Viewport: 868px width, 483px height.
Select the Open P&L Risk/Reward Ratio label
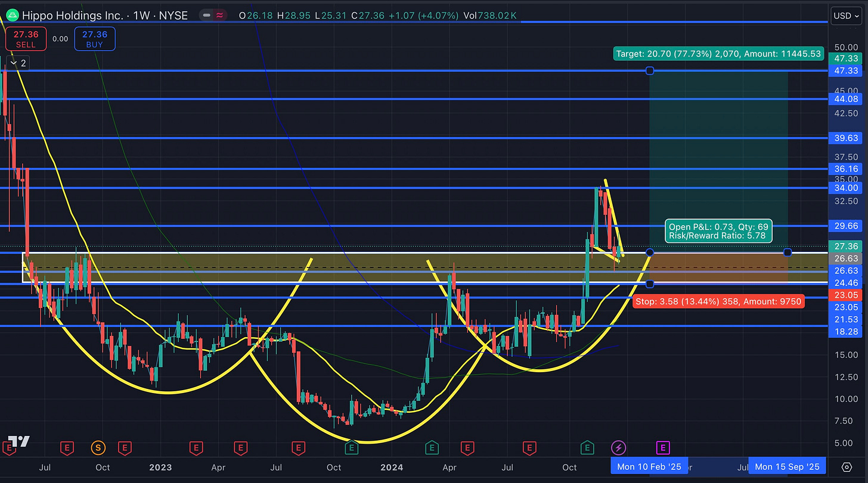coord(718,231)
